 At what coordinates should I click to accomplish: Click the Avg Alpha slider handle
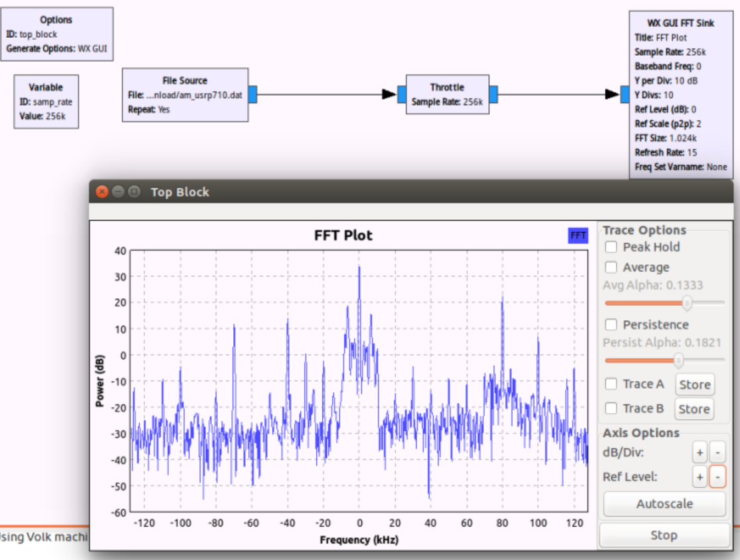click(688, 303)
